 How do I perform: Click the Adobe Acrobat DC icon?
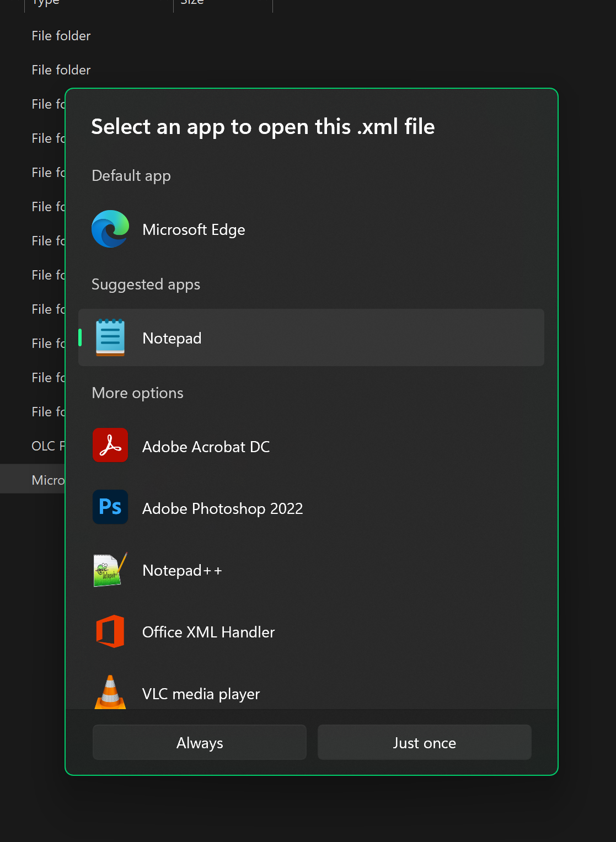coord(110,446)
